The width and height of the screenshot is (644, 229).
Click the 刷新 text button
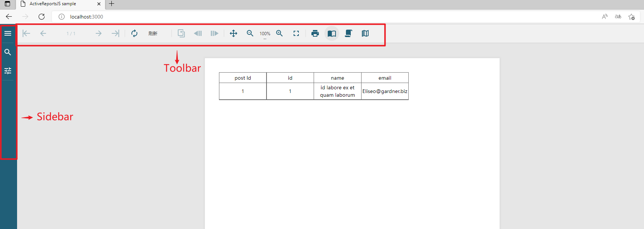pos(153,33)
